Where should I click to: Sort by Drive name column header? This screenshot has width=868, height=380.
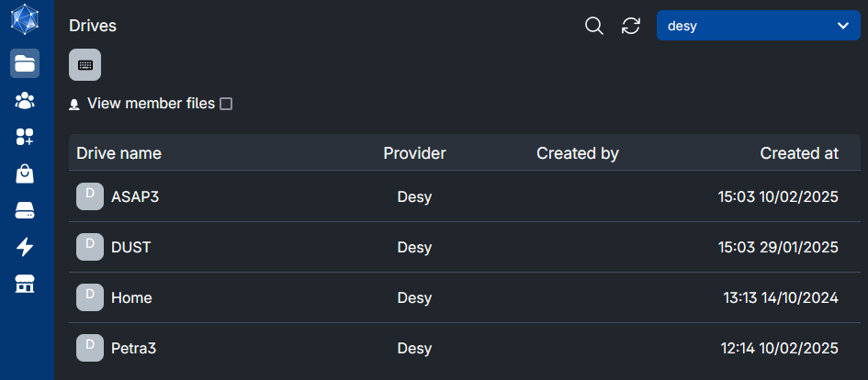click(x=118, y=153)
